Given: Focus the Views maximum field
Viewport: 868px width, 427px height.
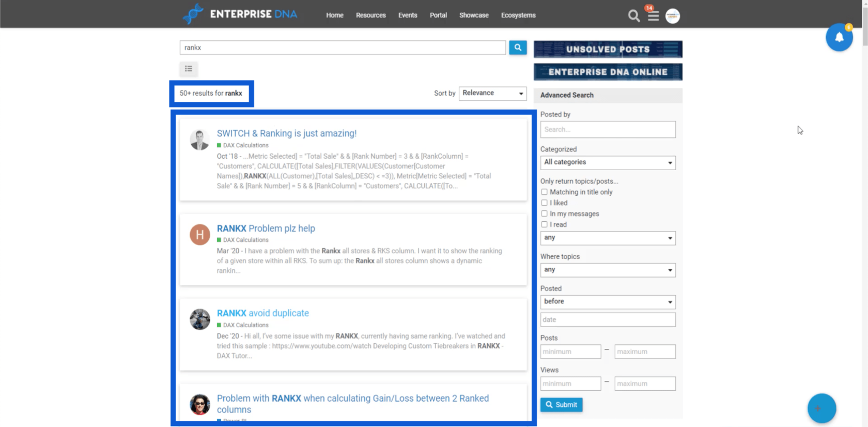Looking at the screenshot, I should (645, 384).
